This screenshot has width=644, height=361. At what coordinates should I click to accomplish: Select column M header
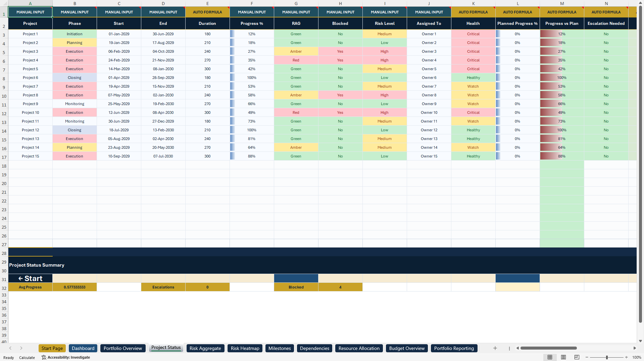point(562,3)
